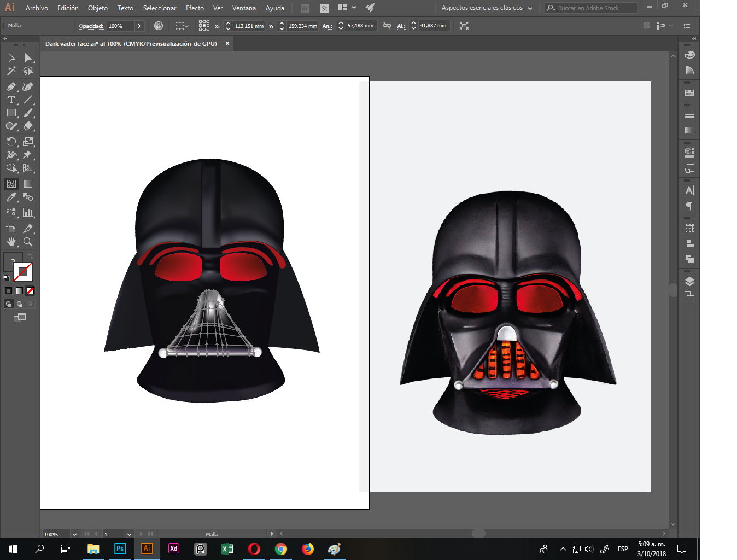Select the Rectangle tool
The image size is (737, 560).
pyautogui.click(x=11, y=113)
